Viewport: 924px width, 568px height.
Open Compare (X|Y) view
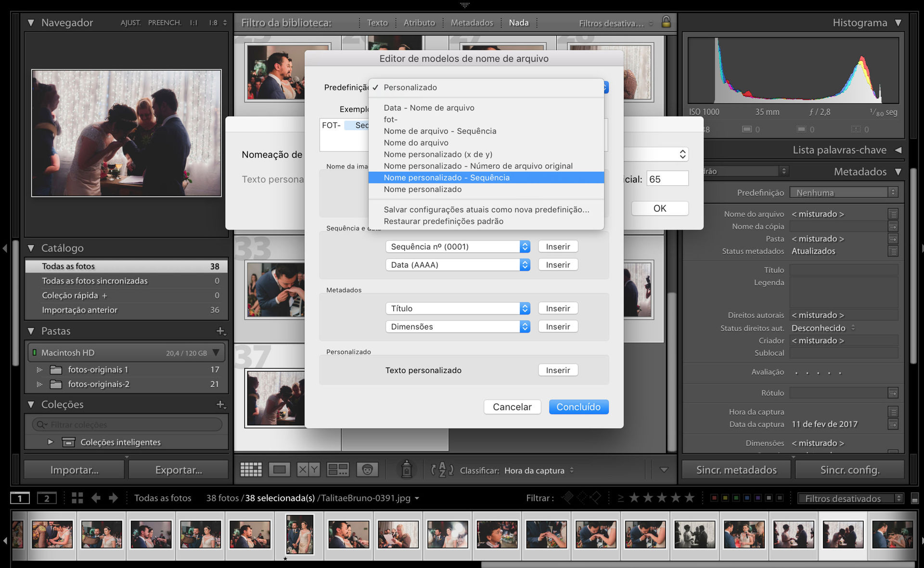[x=308, y=470]
